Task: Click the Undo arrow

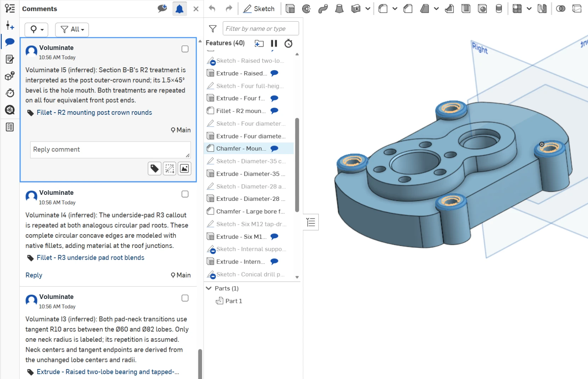Action: [212, 9]
